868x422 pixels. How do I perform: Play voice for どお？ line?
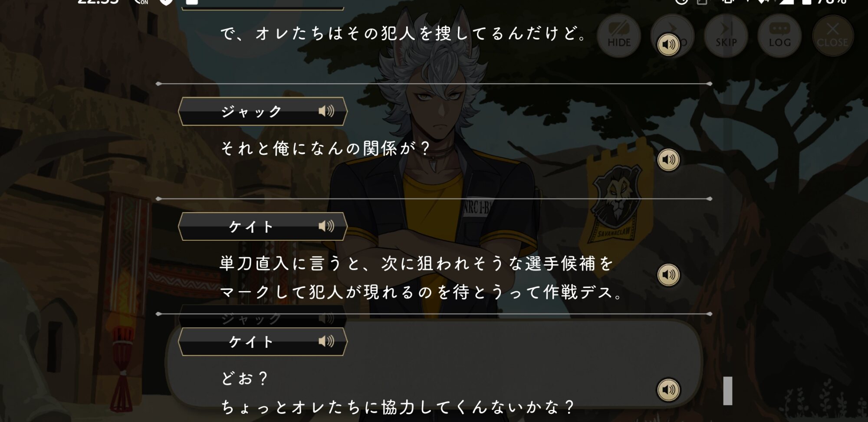coord(668,389)
